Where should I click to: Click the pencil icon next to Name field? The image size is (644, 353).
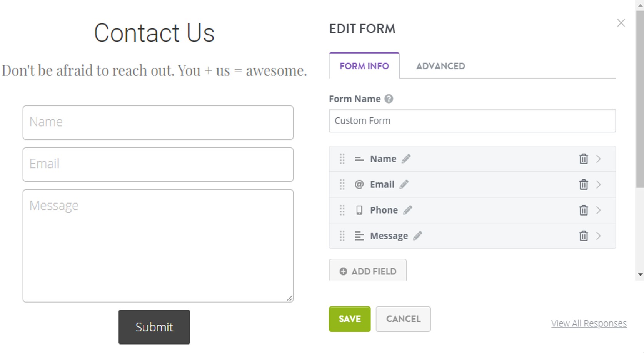click(406, 158)
